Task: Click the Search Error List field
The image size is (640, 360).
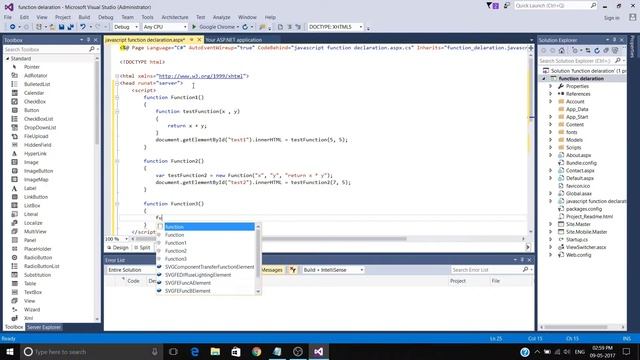Action: 492,270
